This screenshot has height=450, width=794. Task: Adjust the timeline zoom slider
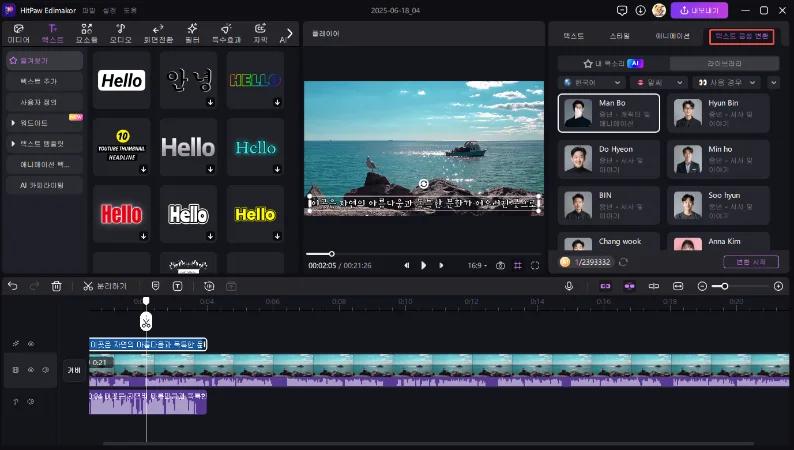point(740,287)
